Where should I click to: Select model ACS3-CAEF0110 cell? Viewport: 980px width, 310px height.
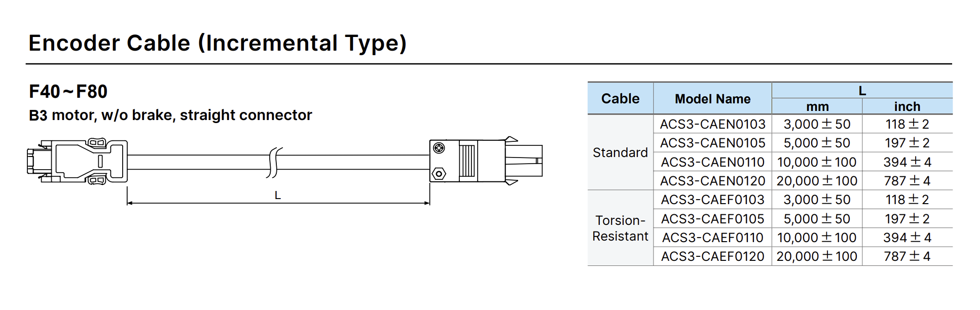tap(712, 238)
